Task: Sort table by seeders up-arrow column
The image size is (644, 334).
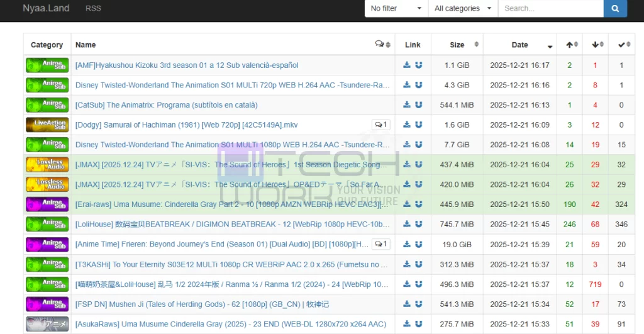Action: [572, 45]
